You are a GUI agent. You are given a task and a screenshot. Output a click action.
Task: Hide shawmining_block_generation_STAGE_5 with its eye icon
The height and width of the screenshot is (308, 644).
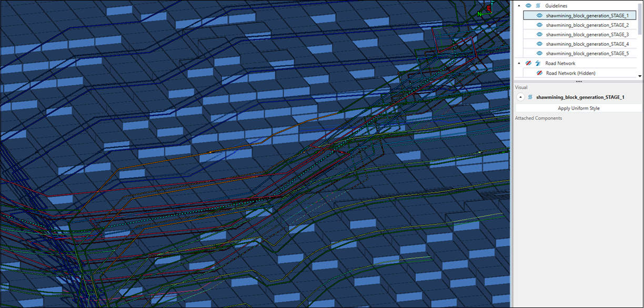539,54
